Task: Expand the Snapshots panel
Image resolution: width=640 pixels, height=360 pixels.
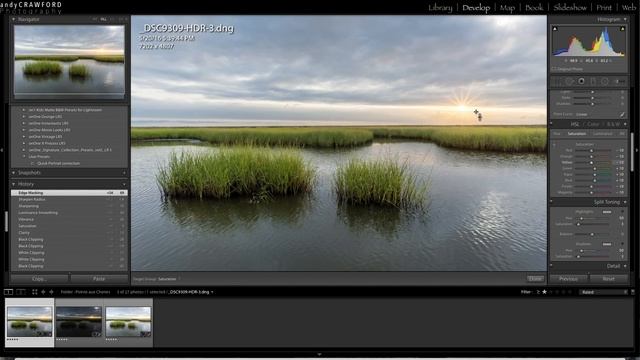Action: pos(13,173)
